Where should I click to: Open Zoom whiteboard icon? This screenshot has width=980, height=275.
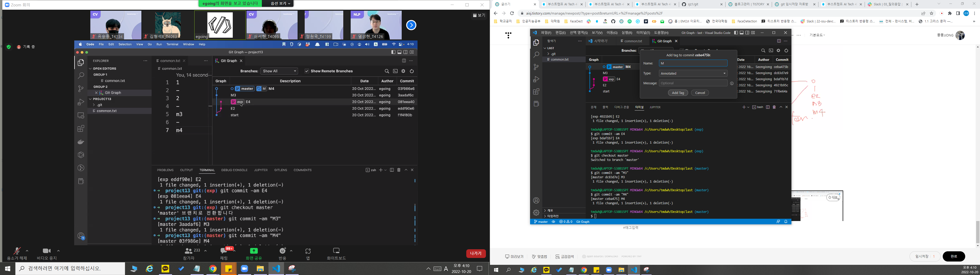336,251
